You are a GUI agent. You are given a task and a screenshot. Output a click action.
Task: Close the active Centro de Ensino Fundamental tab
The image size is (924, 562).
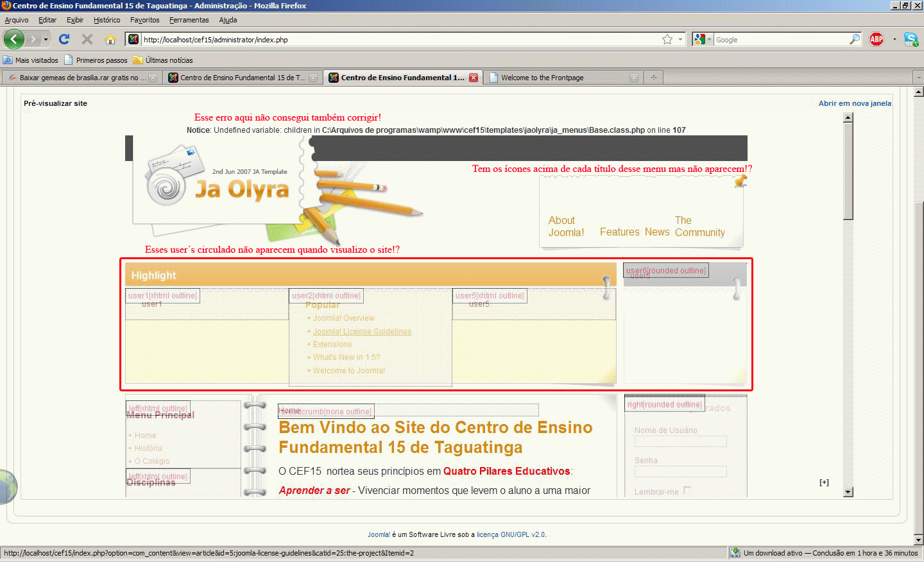[x=474, y=78]
